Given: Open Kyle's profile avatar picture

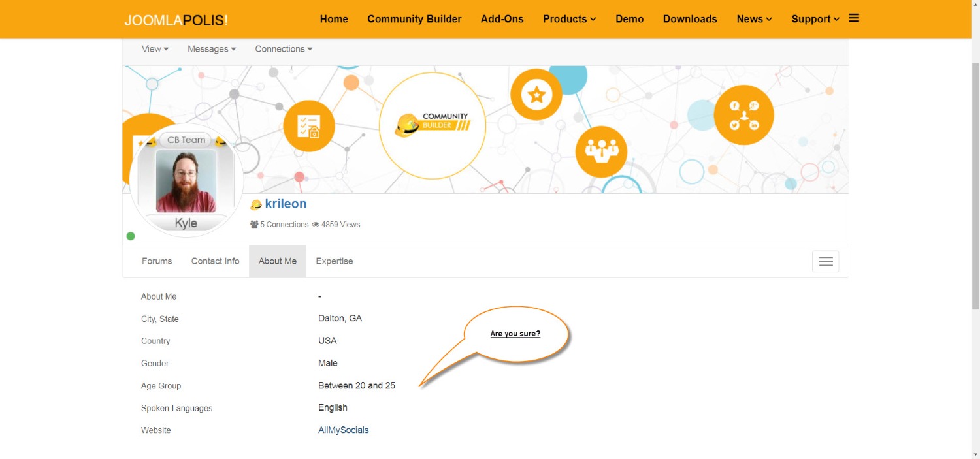Looking at the screenshot, I should pyautogui.click(x=186, y=181).
